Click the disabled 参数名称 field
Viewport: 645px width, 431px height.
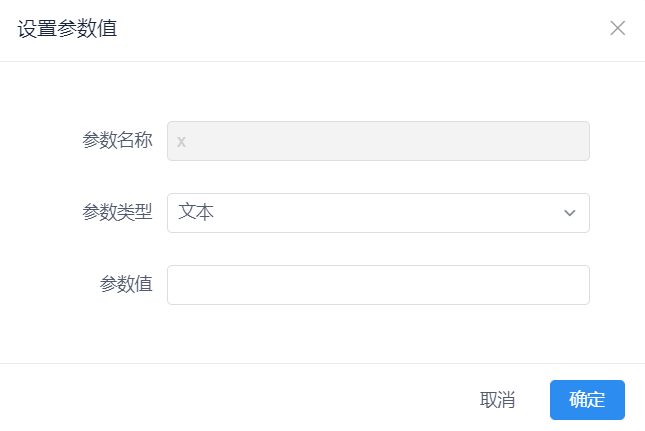(378, 141)
